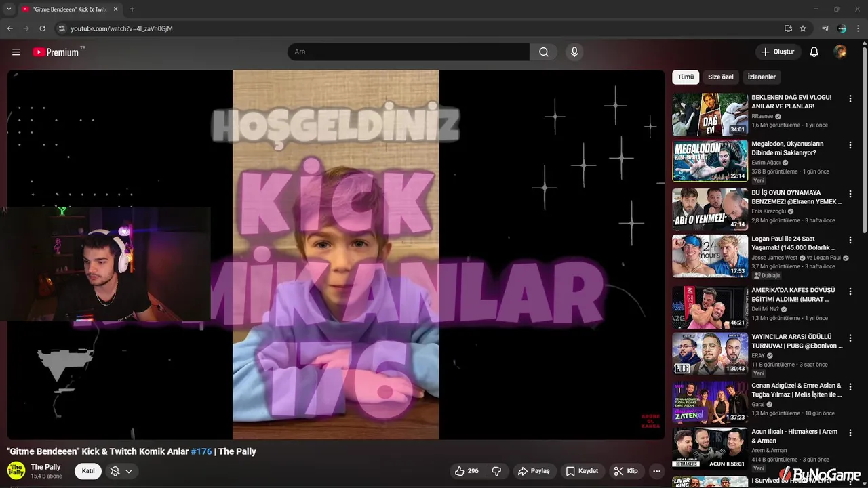Click the Katıl join button
The width and height of the screenshot is (868, 488).
pos(88,471)
